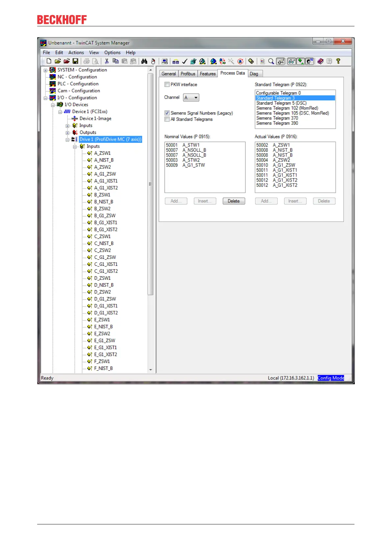Click the tree scrollbar down arrow
Image resolution: width=392 pixels, height=554 pixels.
click(x=151, y=370)
